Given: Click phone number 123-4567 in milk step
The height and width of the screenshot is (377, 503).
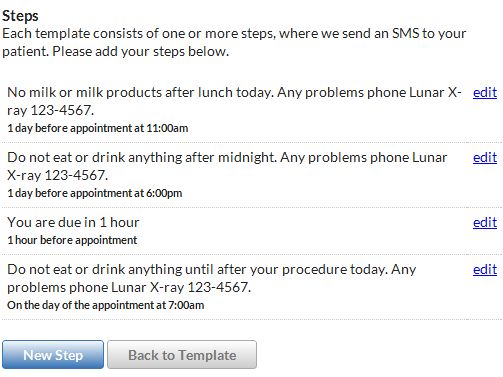Looking at the screenshot, I should pyautogui.click(x=62, y=110).
